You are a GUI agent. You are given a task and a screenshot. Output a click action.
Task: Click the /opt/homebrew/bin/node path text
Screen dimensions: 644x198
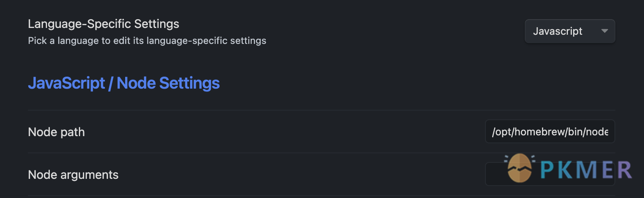point(550,132)
